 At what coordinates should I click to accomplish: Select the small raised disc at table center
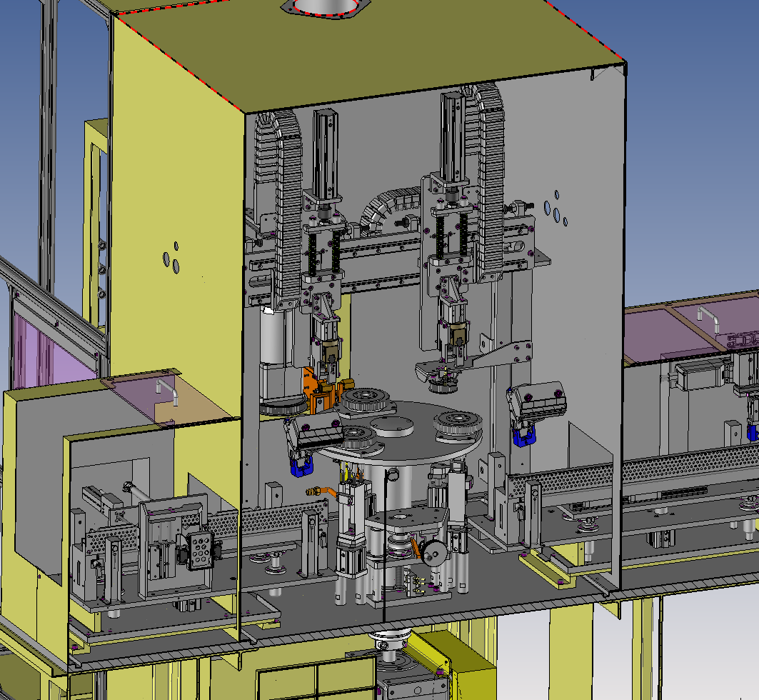point(392,427)
